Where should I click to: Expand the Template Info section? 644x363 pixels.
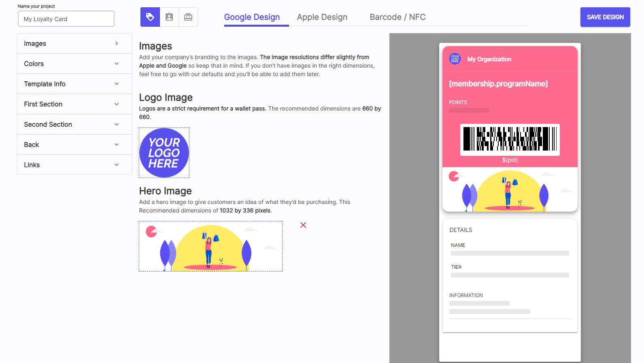click(x=74, y=84)
